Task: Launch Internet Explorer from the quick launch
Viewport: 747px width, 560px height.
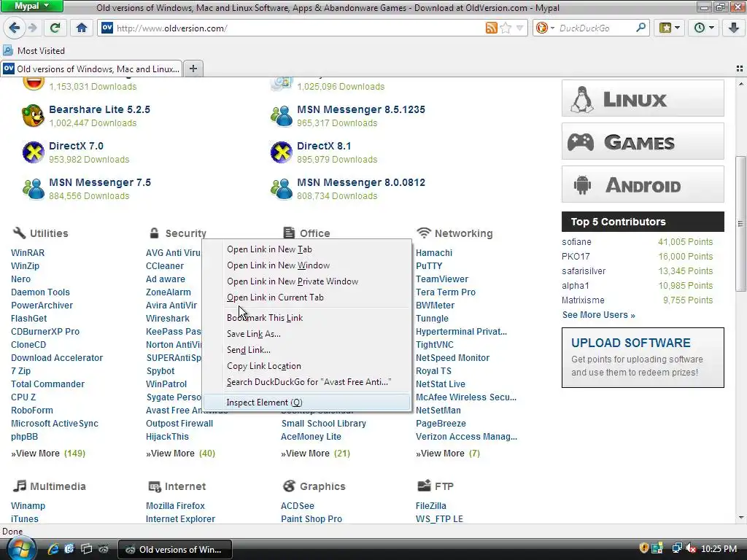Action: coord(53,549)
